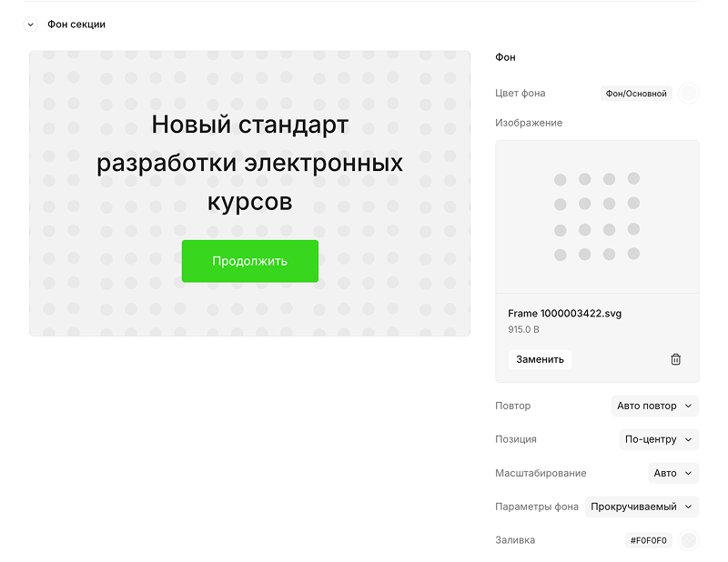Click the Заменить button
The width and height of the screenshot is (728, 562).
540,359
